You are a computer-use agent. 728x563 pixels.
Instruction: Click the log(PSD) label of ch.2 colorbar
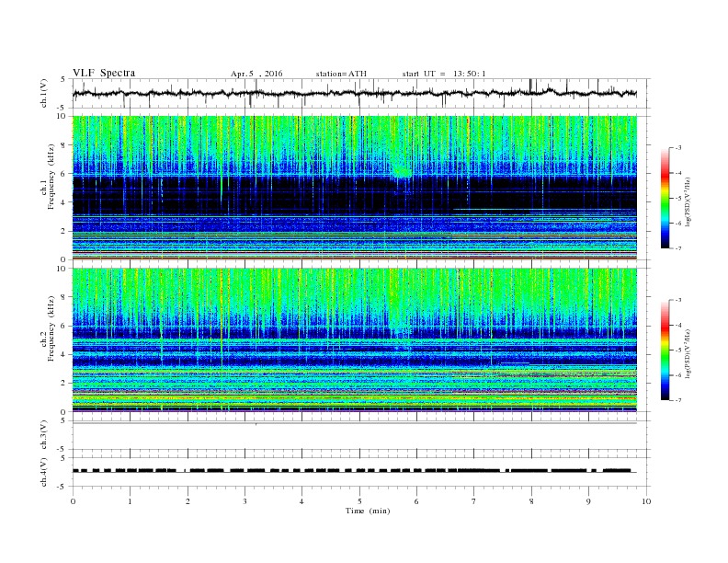click(688, 353)
